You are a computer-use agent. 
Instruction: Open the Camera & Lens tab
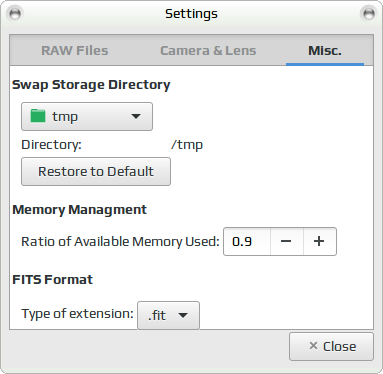click(208, 51)
